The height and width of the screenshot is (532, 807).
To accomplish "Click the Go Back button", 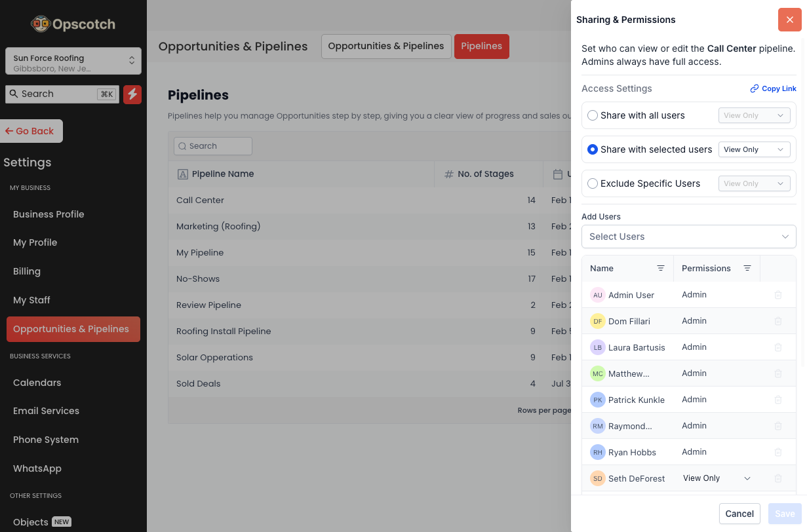I will click(31, 131).
